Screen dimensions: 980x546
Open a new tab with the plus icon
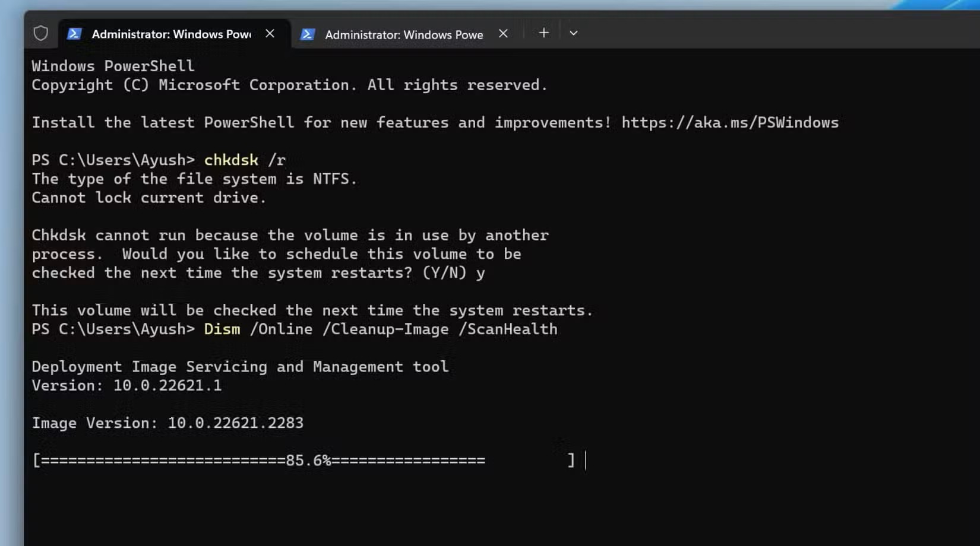(x=543, y=33)
